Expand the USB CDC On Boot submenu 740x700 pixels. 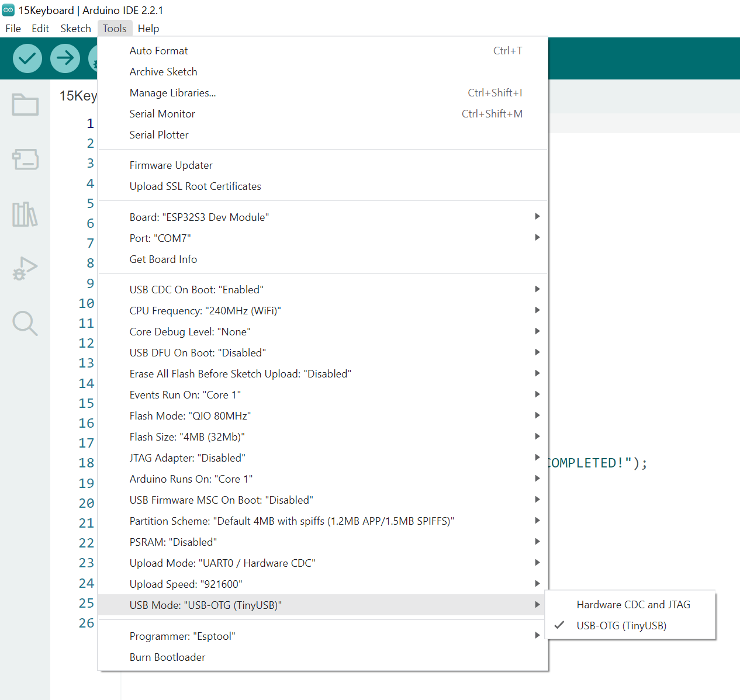click(x=196, y=290)
